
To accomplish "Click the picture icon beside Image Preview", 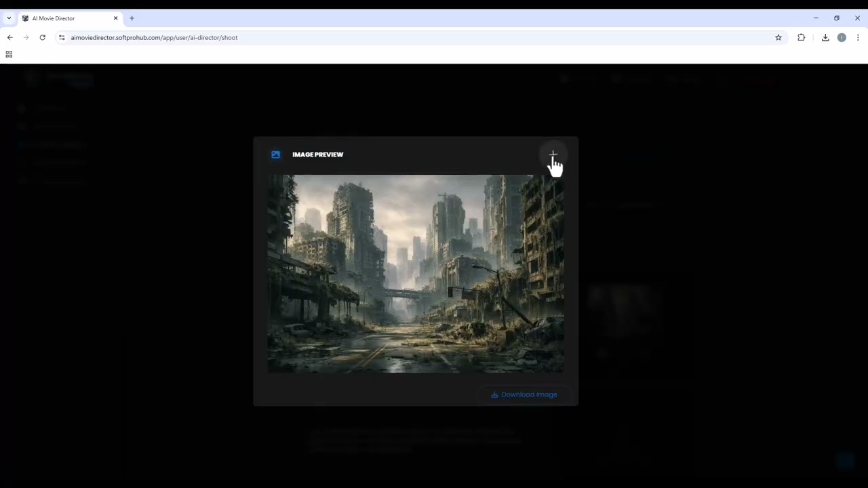I will tap(275, 155).
